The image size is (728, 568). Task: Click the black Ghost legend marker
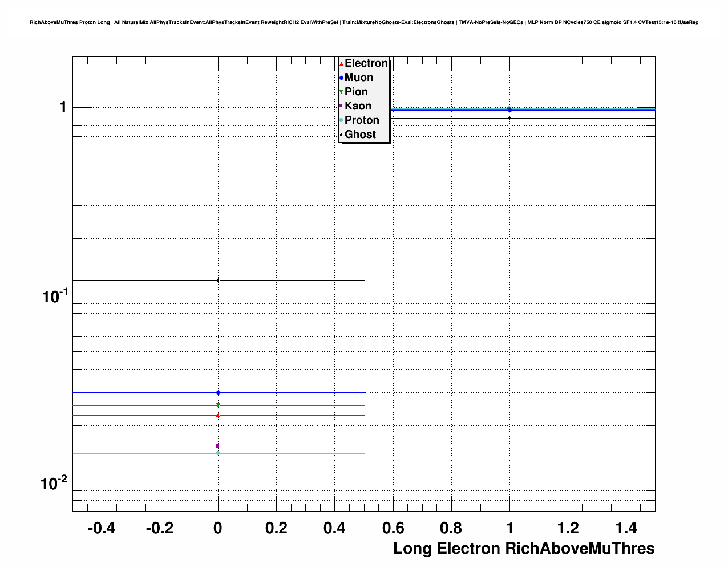tap(341, 135)
